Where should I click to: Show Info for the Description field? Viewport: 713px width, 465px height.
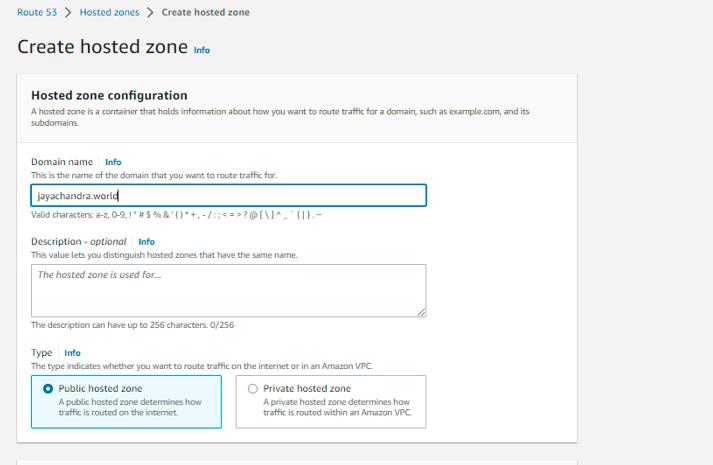[146, 242]
